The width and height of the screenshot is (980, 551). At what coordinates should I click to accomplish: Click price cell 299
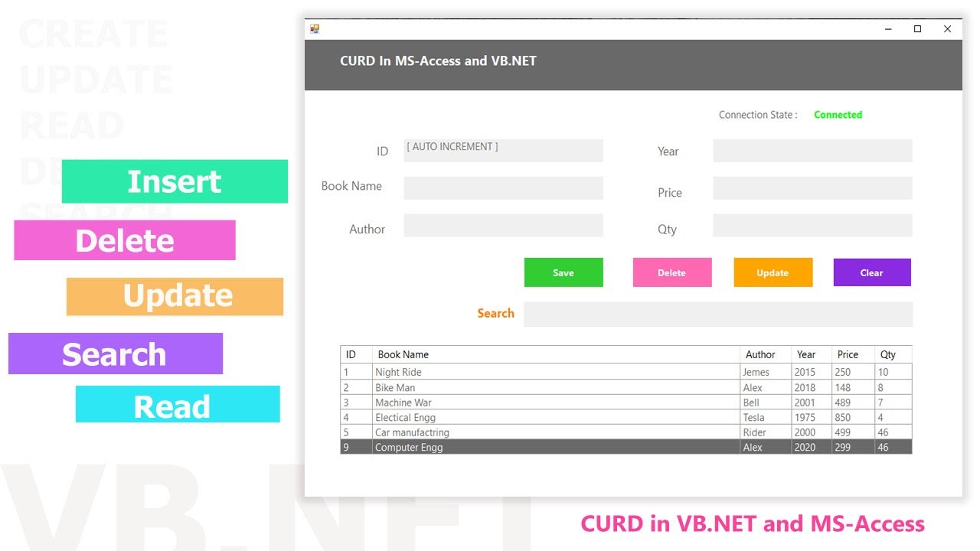point(854,447)
